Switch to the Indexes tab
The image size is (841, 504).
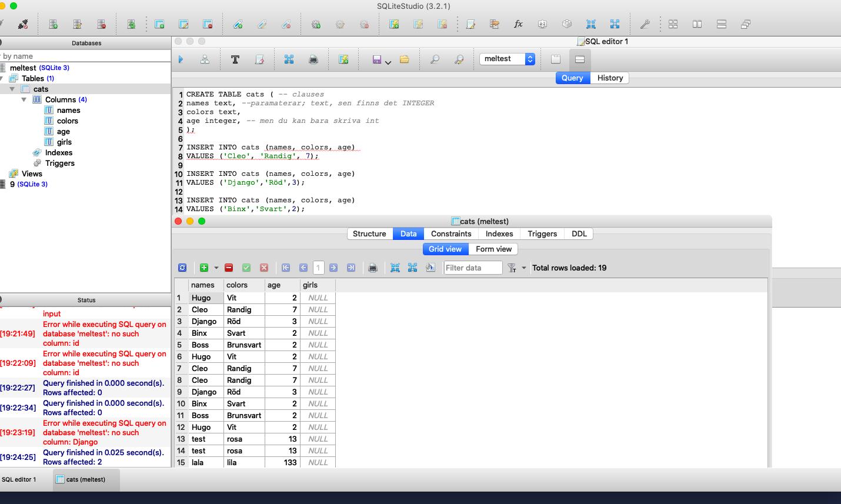point(499,233)
